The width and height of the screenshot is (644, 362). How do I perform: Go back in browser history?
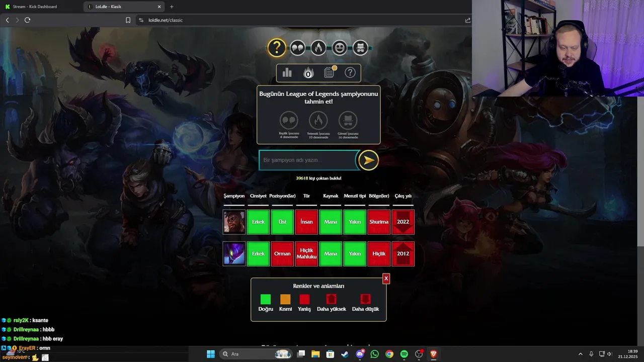(x=7, y=20)
